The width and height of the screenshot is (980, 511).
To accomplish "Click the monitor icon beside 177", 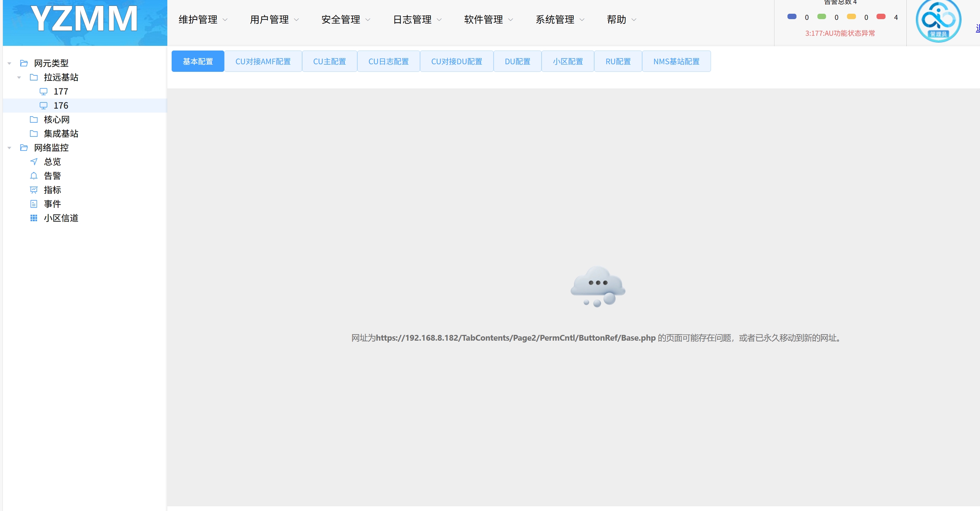I will [x=43, y=91].
